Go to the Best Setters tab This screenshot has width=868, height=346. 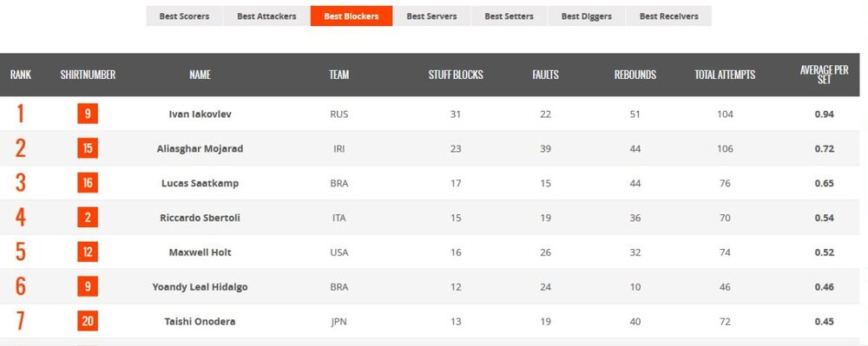click(510, 16)
